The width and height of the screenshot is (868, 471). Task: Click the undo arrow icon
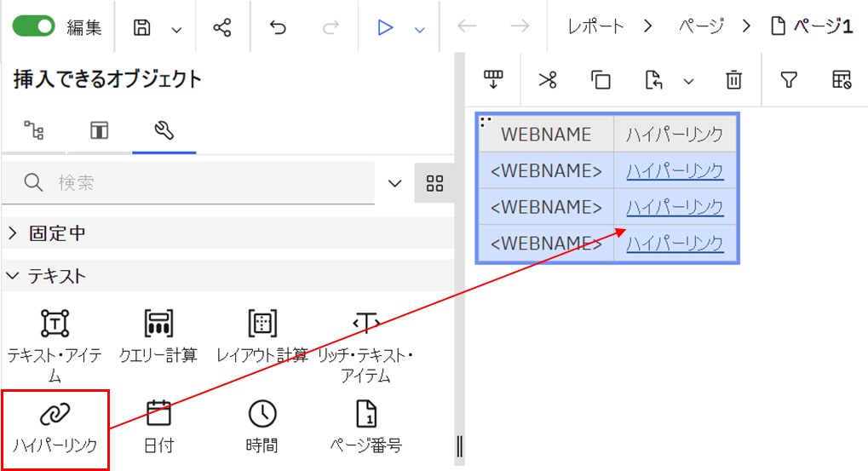[278, 27]
